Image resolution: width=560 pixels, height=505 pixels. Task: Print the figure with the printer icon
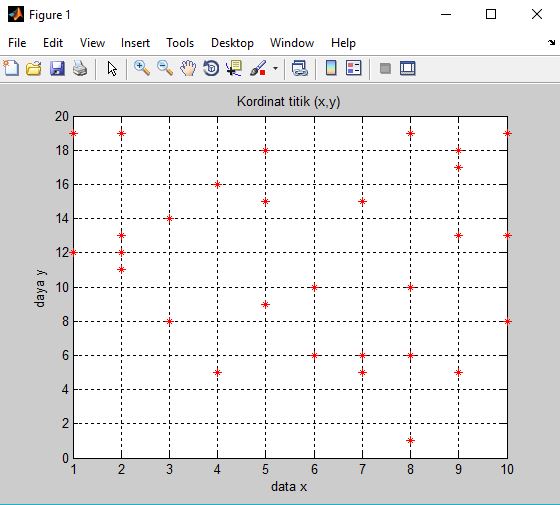[80, 68]
